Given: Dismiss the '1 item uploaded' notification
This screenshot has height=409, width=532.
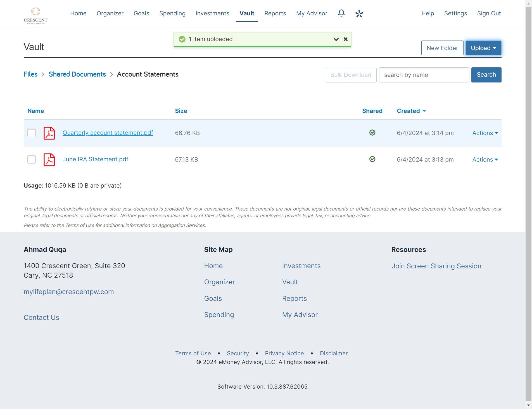Looking at the screenshot, I should coord(346,39).
